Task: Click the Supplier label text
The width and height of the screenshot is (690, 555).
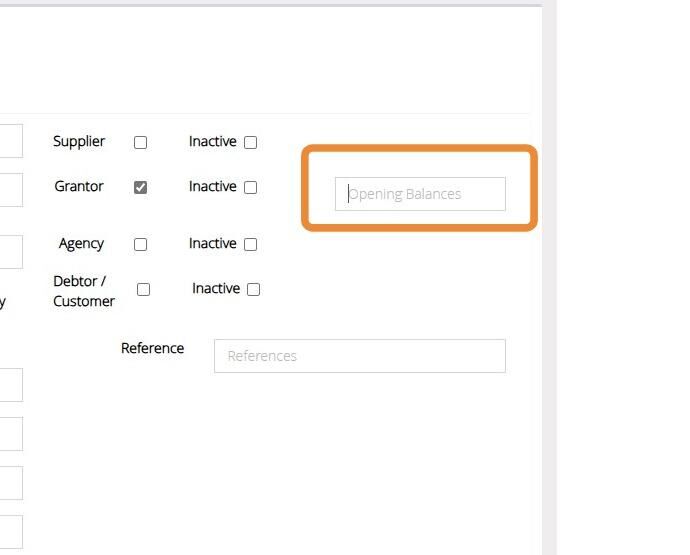Action: coord(79,141)
